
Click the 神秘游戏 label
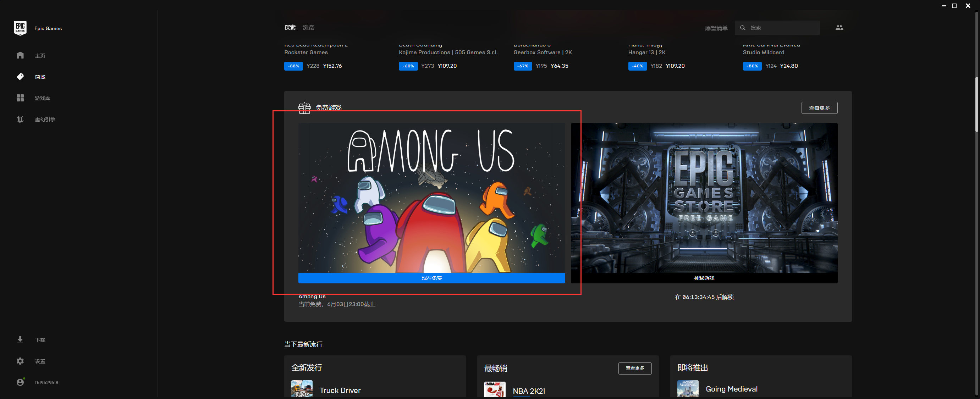point(704,278)
